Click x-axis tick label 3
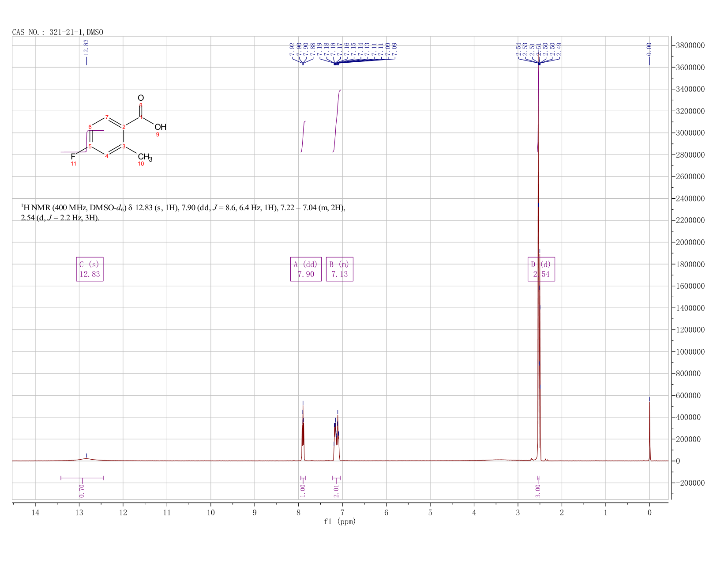 [x=518, y=513]
